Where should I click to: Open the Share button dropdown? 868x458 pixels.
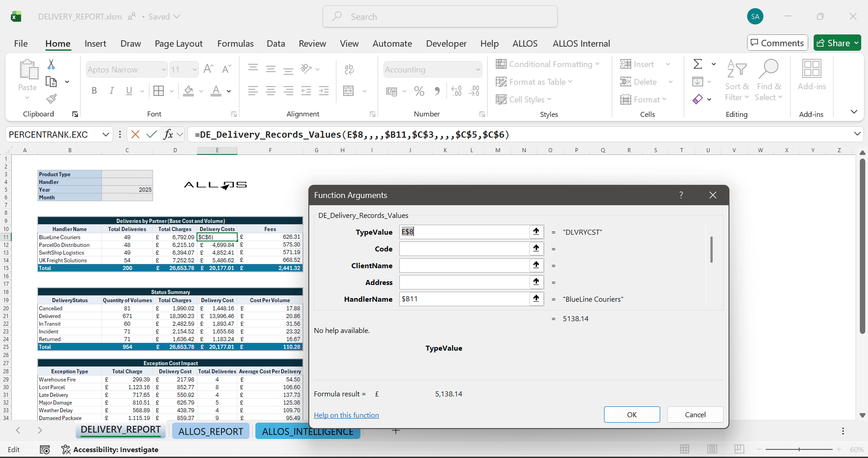(x=856, y=43)
